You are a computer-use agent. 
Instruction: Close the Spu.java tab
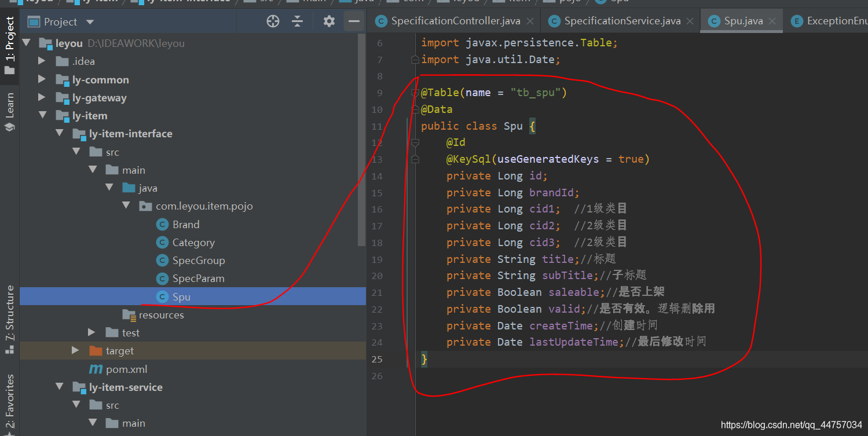tap(772, 21)
